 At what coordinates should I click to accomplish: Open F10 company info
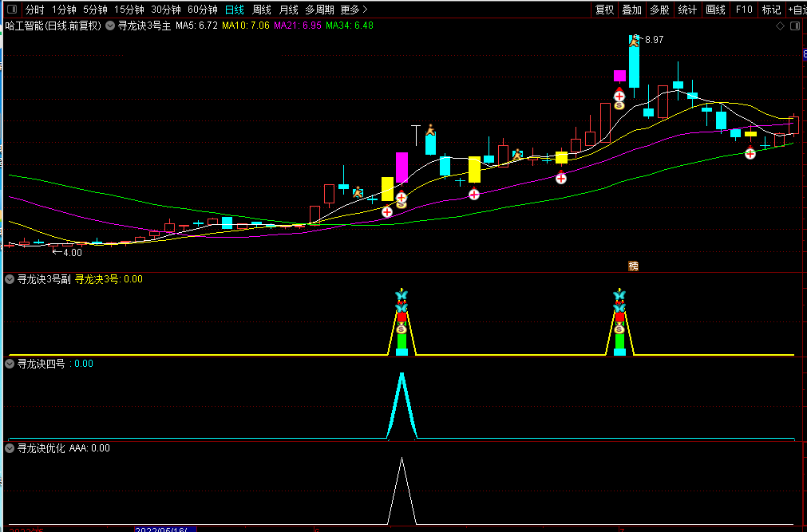[x=743, y=10]
